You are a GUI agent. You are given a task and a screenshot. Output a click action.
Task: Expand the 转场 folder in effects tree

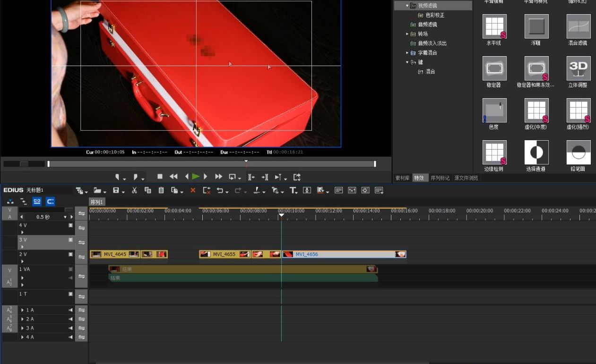(x=407, y=34)
